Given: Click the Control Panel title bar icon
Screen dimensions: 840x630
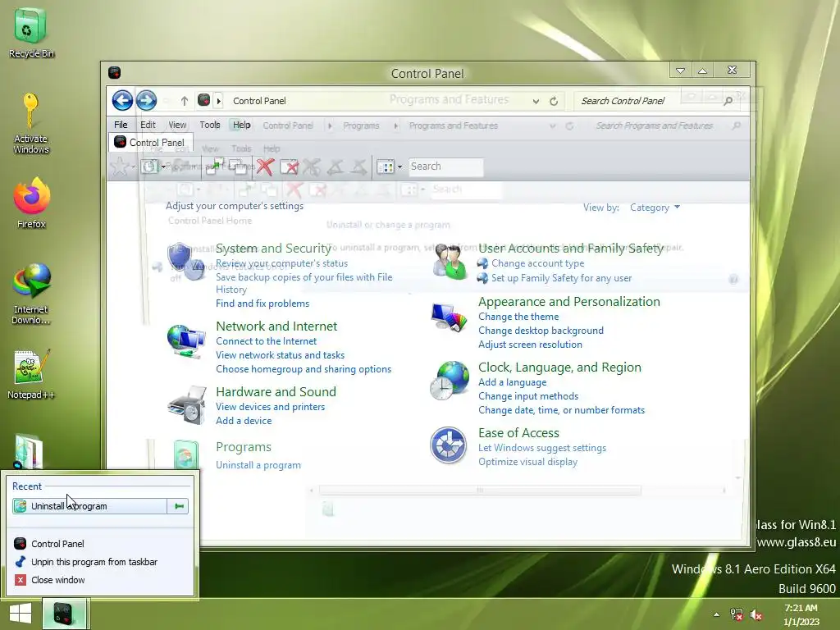Looking at the screenshot, I should [x=114, y=72].
